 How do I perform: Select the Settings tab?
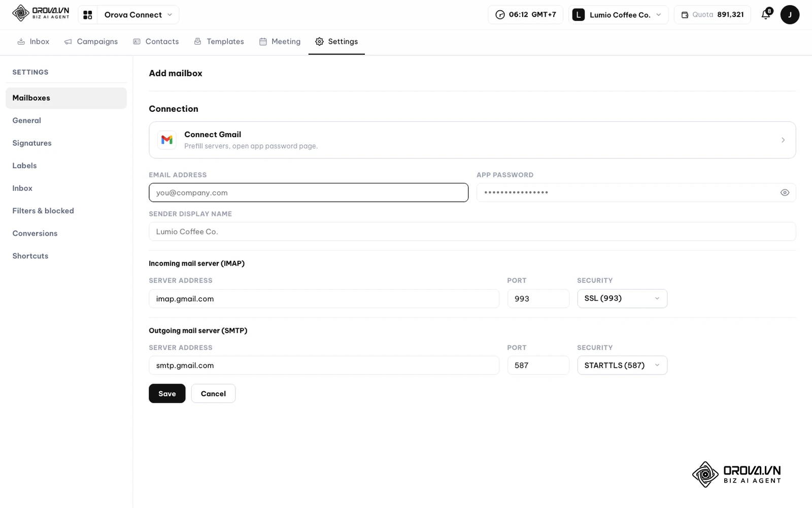click(336, 42)
